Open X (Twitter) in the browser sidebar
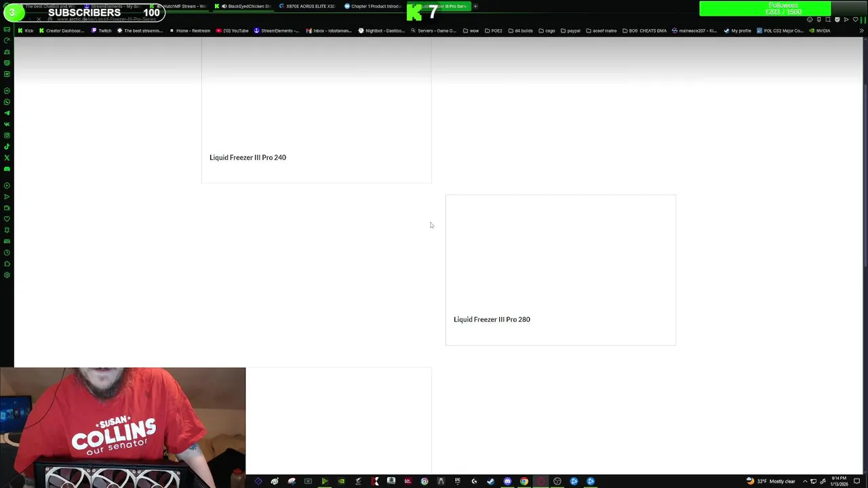This screenshot has width=868, height=488. click(7, 158)
